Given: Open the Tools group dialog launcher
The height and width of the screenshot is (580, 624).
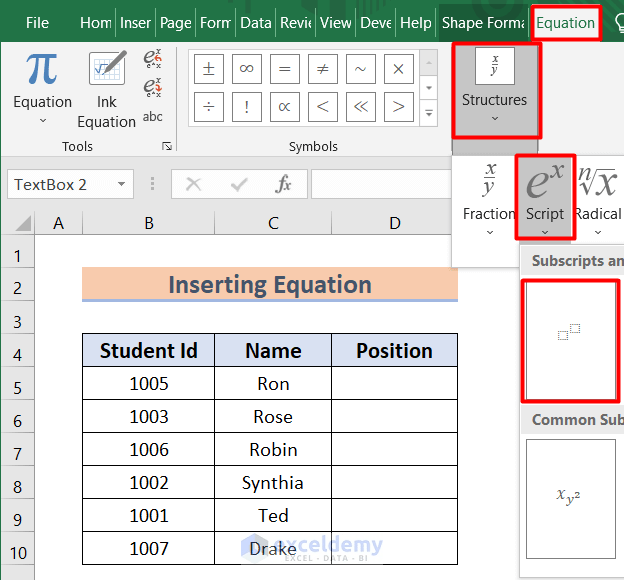Looking at the screenshot, I should pyautogui.click(x=167, y=146).
